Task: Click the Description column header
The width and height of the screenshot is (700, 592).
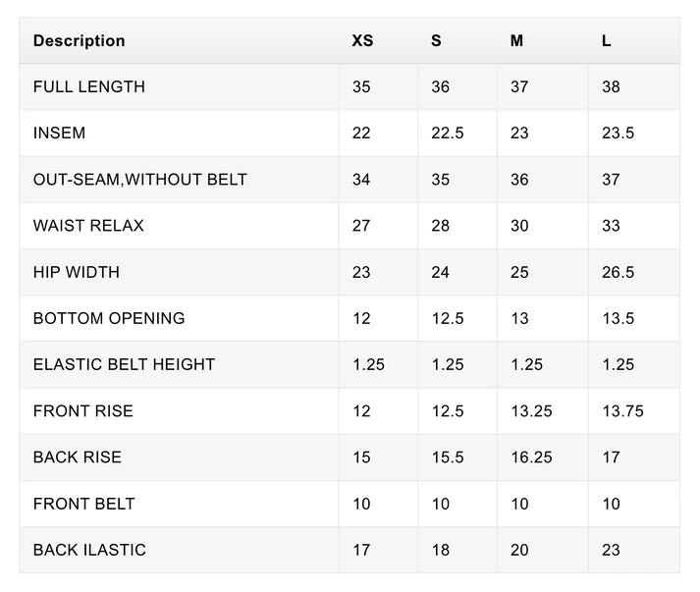Action: coord(79,40)
